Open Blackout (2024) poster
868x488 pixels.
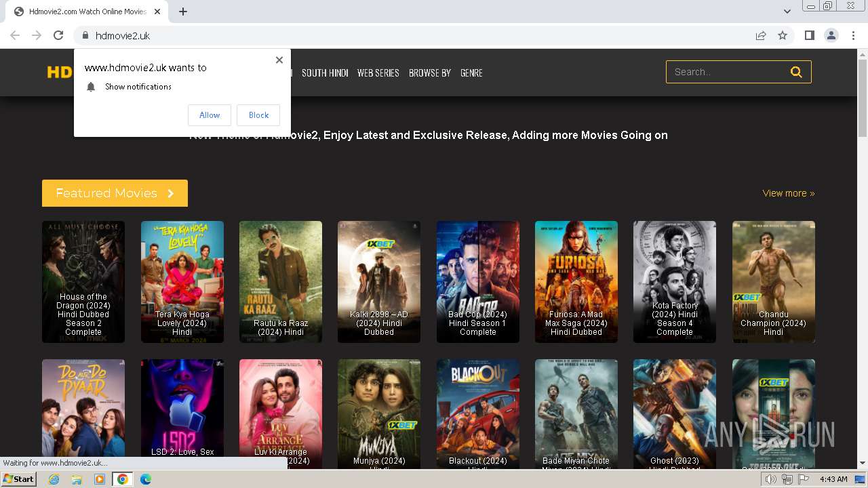478,413
